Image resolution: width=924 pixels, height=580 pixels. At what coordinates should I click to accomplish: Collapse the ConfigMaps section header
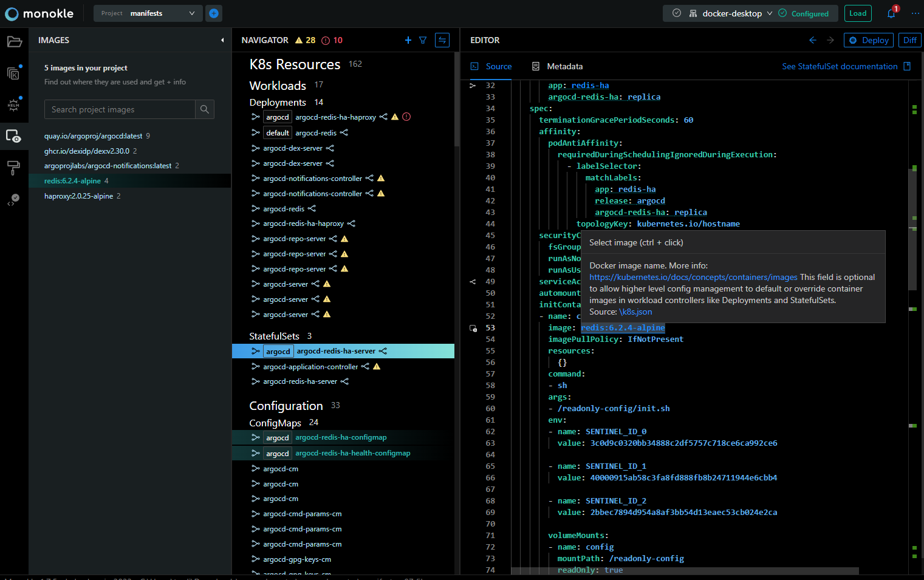pyautogui.click(x=275, y=423)
